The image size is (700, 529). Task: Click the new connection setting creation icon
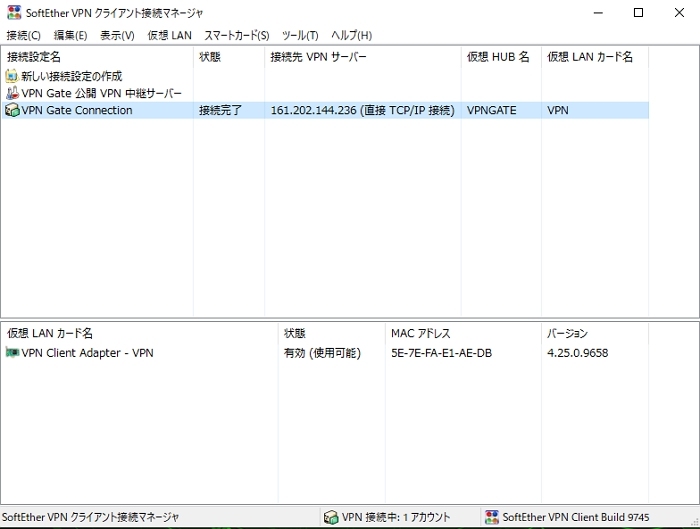[12, 76]
